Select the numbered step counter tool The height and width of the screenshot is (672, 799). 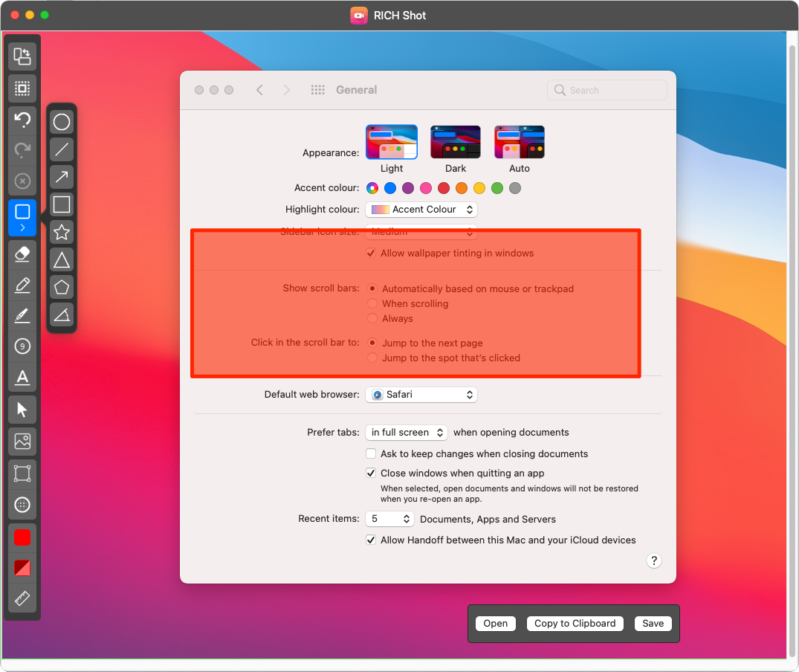(x=22, y=346)
